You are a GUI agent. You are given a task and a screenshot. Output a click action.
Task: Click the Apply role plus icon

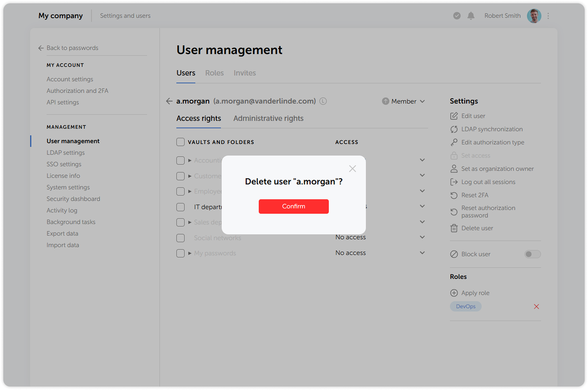click(x=454, y=293)
